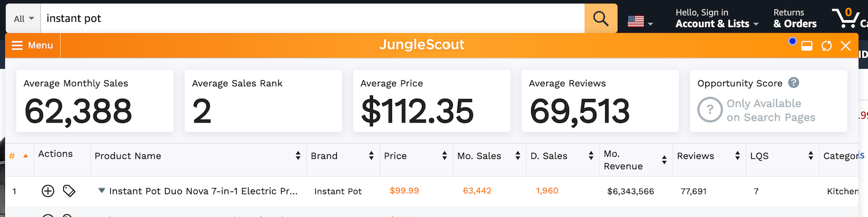Expand the Instant Pot Duo Nova row triangle
This screenshot has width=868, height=217.
101,190
